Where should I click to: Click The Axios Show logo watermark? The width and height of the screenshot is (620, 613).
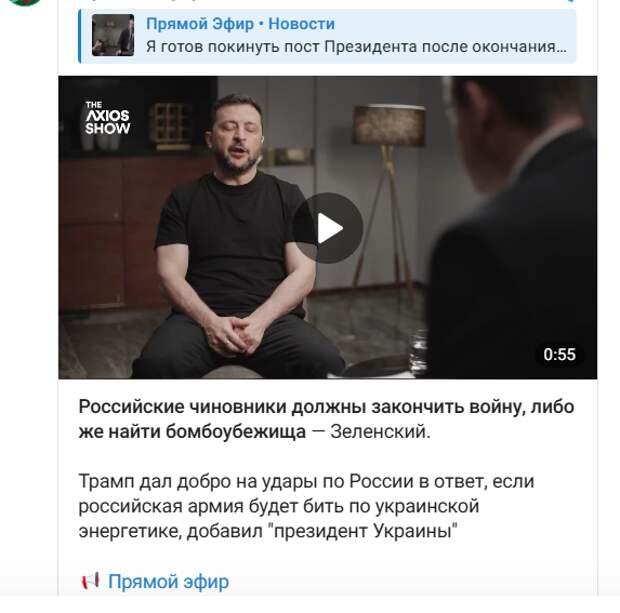tap(108, 118)
